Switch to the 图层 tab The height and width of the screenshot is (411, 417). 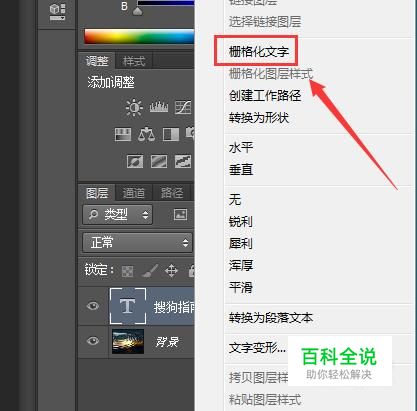pyautogui.click(x=97, y=193)
